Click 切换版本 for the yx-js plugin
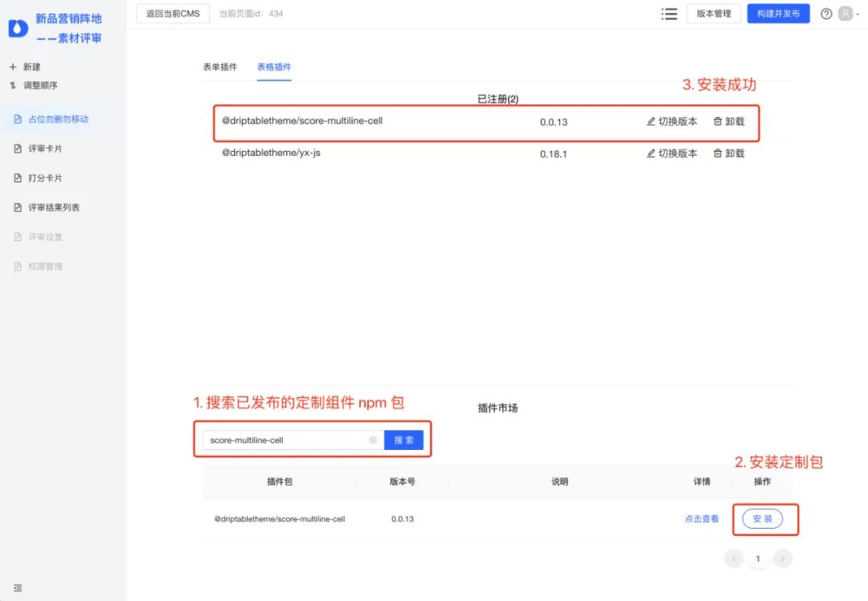Image resolution: width=868 pixels, height=601 pixels. 672,153
